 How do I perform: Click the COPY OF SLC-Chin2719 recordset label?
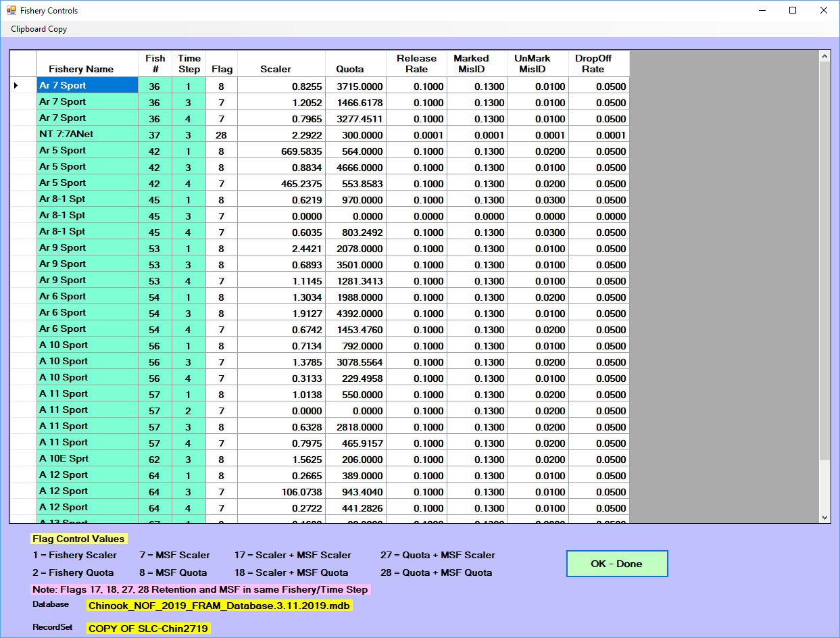tap(148, 628)
